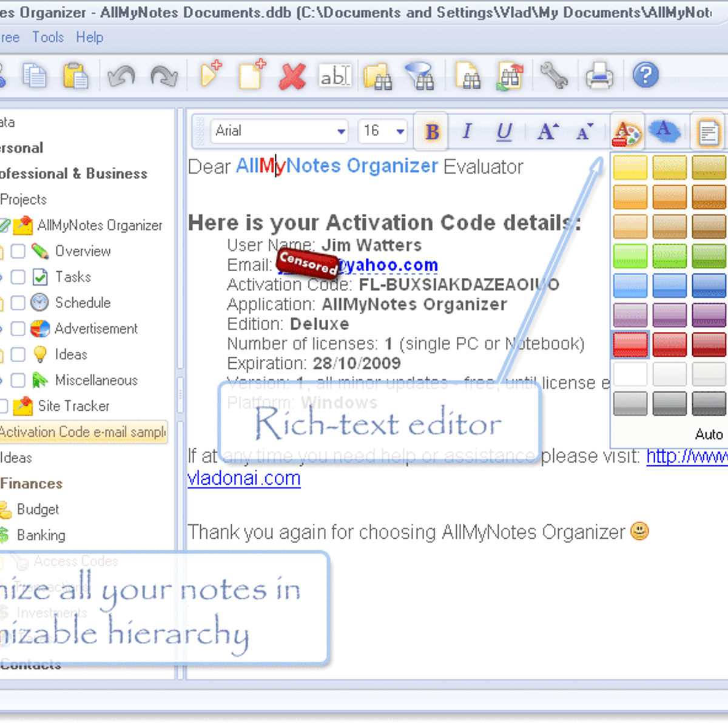
Task: Open the Advertisement note
Action: [96, 329]
